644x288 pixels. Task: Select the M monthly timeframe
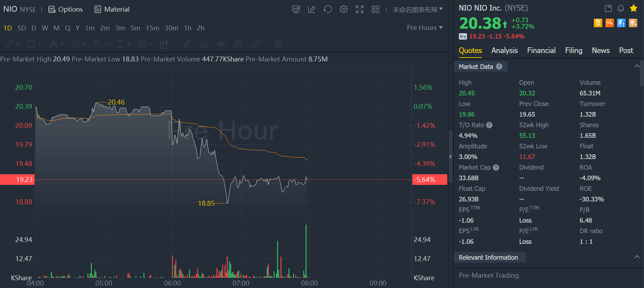coord(57,28)
